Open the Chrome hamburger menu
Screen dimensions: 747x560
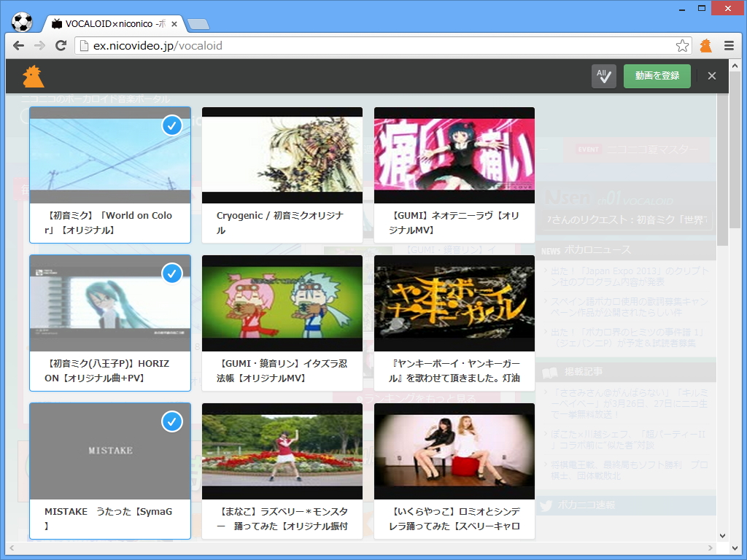pos(729,45)
